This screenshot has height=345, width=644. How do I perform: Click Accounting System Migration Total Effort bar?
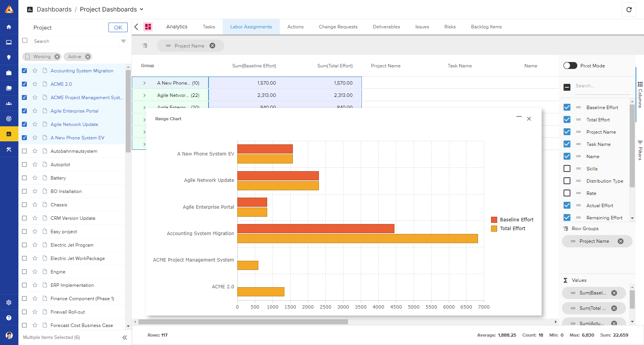tap(358, 239)
